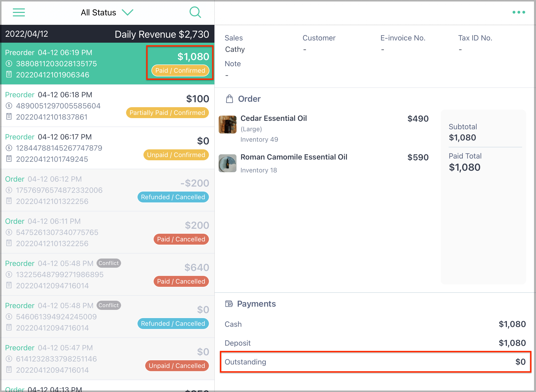This screenshot has height=392, width=536.
Task: Click the Cash payment row
Action: pos(375,324)
